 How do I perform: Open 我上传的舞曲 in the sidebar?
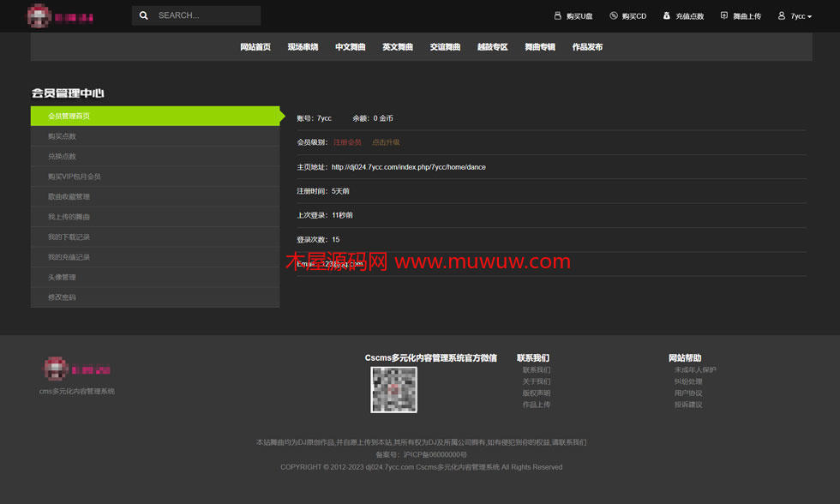pyautogui.click(x=69, y=217)
